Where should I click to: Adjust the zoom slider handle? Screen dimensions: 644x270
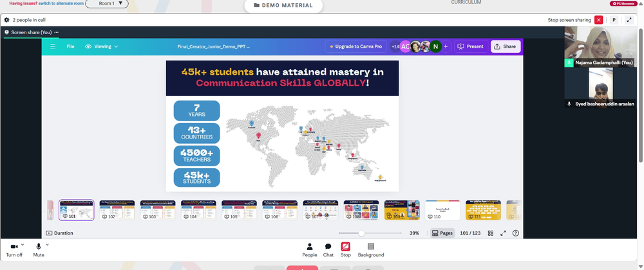pyautogui.click(x=361, y=233)
